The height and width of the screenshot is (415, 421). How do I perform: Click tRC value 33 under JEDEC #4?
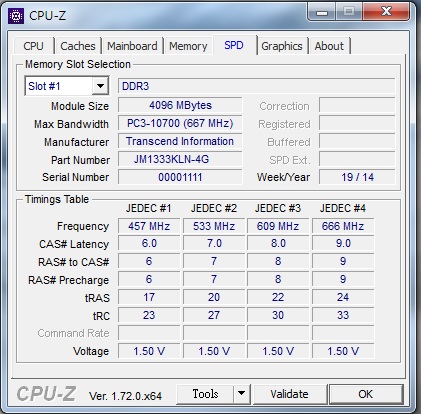[x=343, y=315]
